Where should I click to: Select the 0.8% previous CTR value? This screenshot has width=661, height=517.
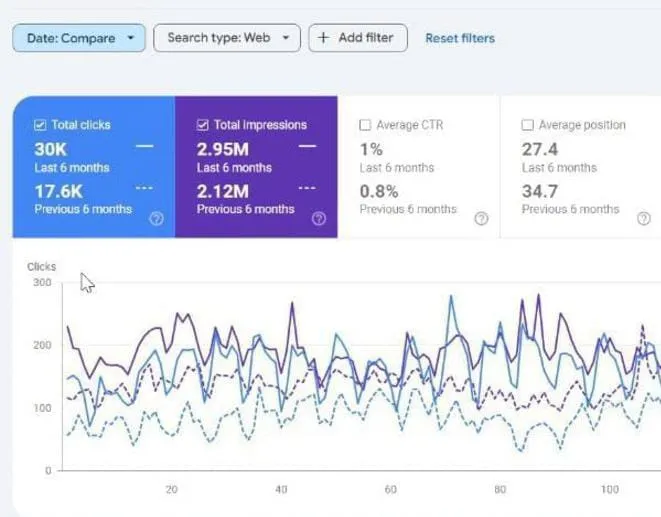(379, 191)
